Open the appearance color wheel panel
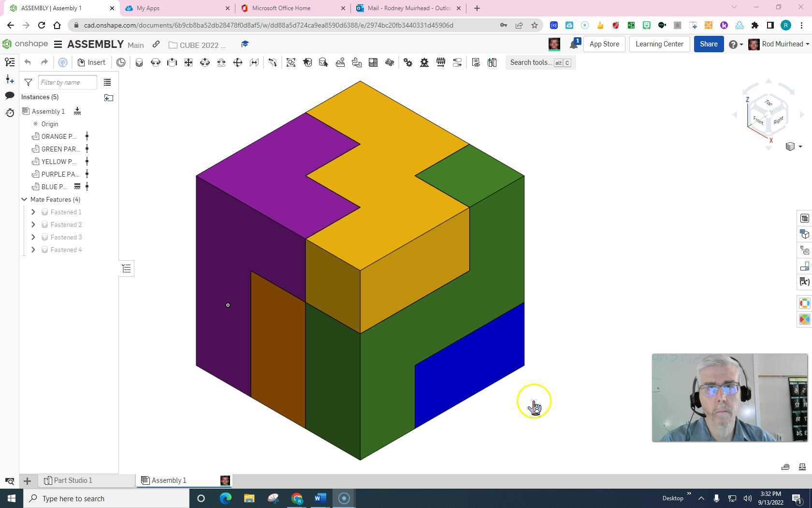This screenshot has width=812, height=508. click(x=805, y=303)
